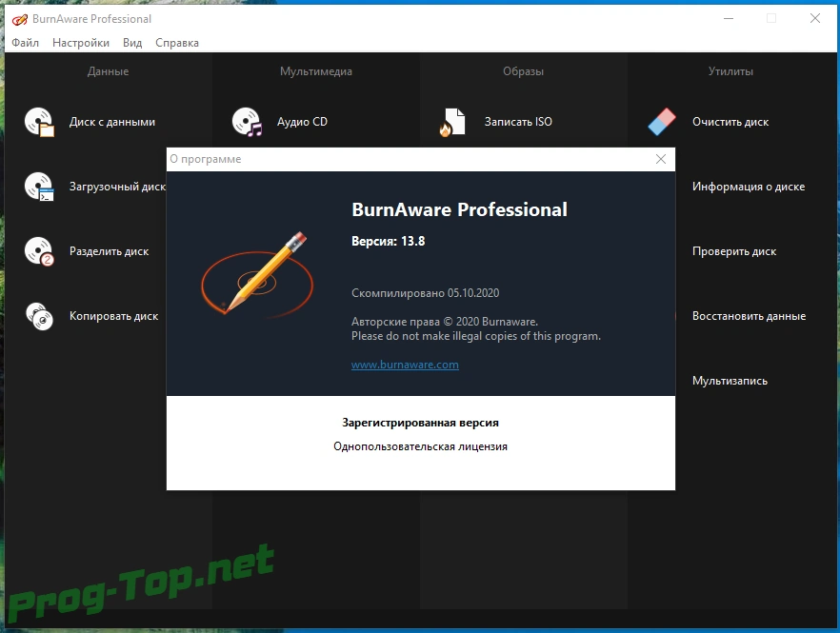840x633 pixels.
Task: Open 'Мультизапись' utility
Action: [x=730, y=382]
